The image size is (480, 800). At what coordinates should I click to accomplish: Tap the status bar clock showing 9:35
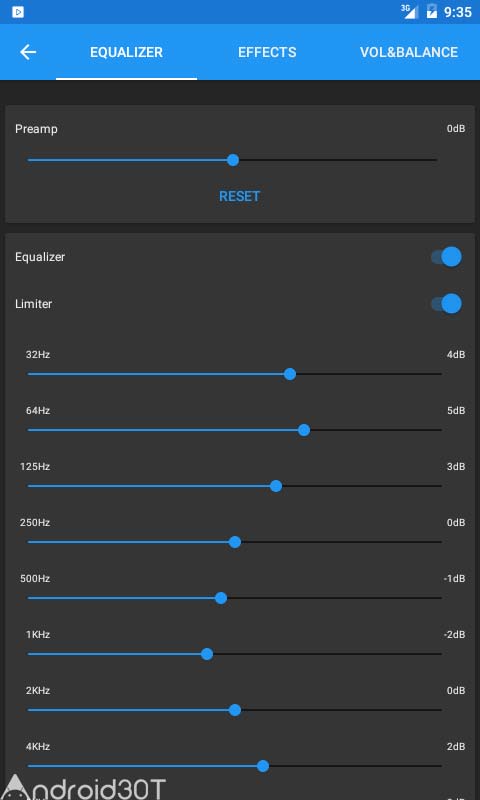tap(458, 12)
